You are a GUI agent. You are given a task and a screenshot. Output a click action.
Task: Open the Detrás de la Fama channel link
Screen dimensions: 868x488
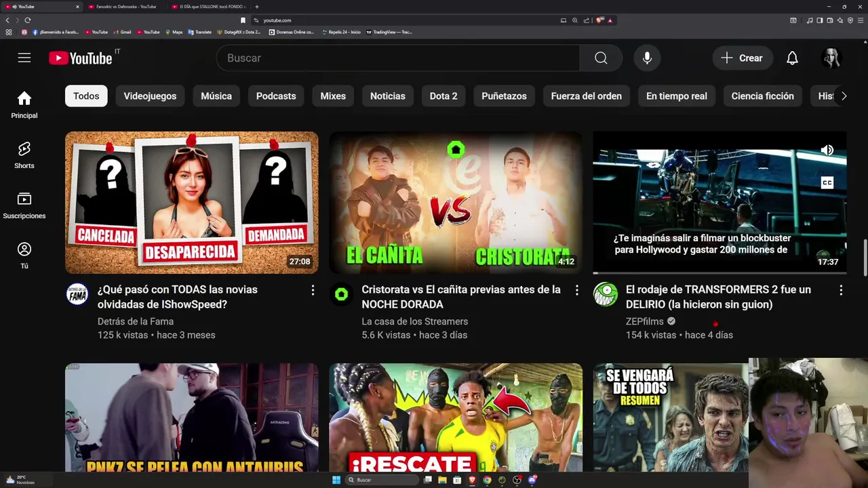[136, 321]
